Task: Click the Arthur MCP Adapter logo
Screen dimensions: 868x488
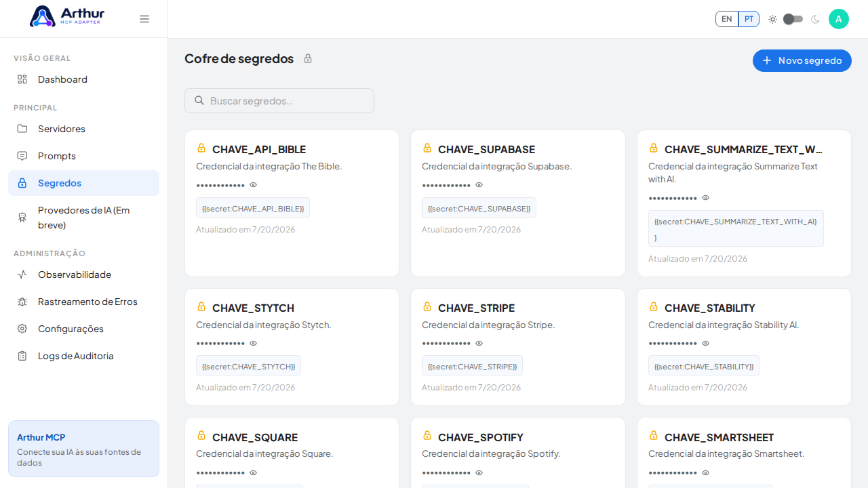Action: click(x=67, y=16)
